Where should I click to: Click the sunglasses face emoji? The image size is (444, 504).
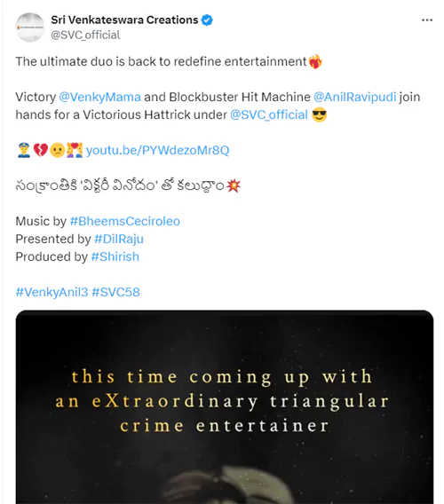tap(319, 114)
